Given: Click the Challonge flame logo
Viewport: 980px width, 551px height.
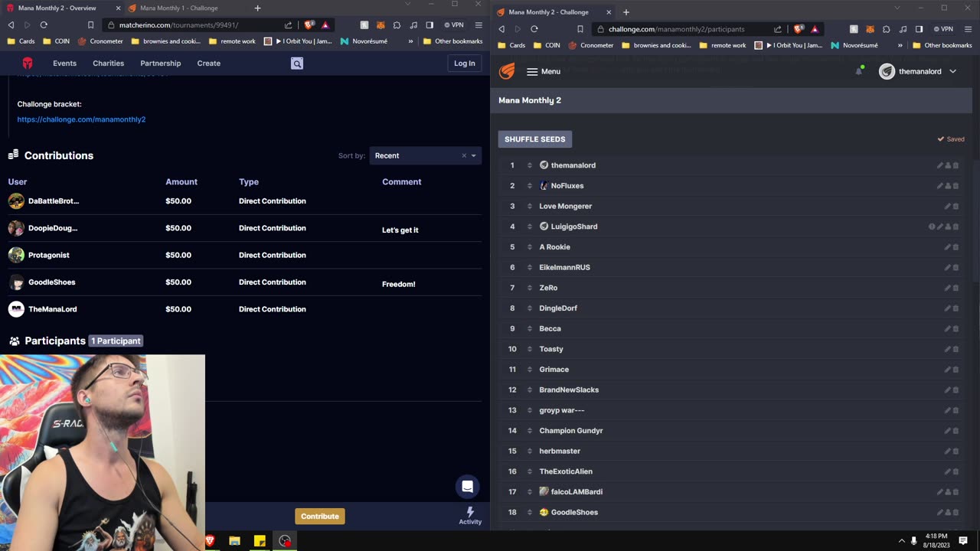Looking at the screenshot, I should click(x=507, y=71).
